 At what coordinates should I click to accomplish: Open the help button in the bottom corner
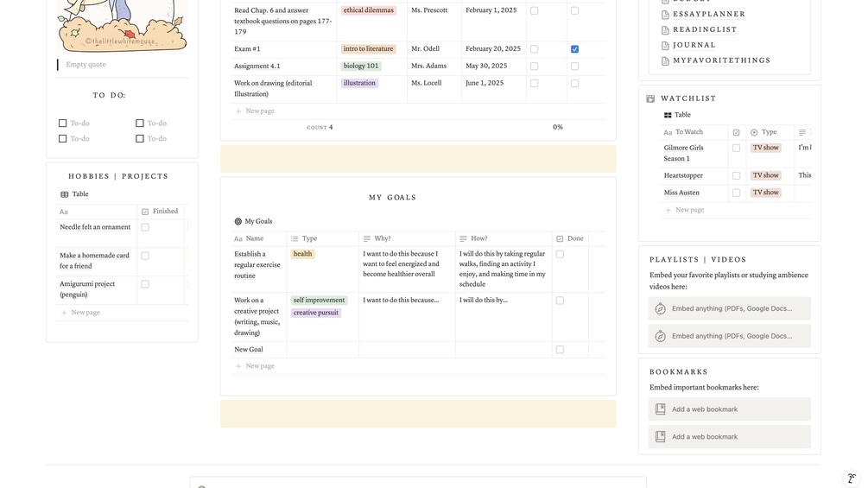coord(851,478)
